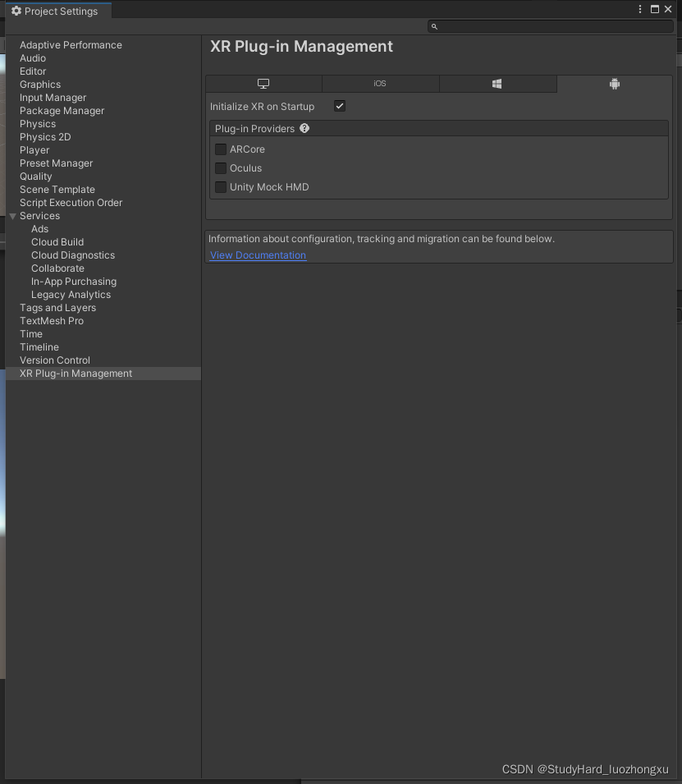Open Editor settings

pyautogui.click(x=33, y=71)
